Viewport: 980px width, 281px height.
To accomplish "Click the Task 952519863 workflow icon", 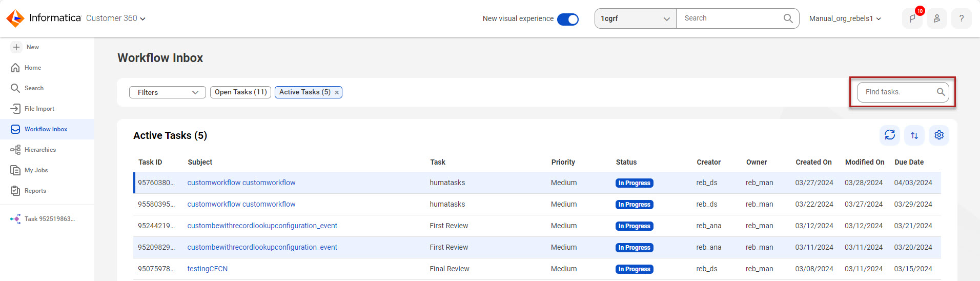I will (x=15, y=219).
